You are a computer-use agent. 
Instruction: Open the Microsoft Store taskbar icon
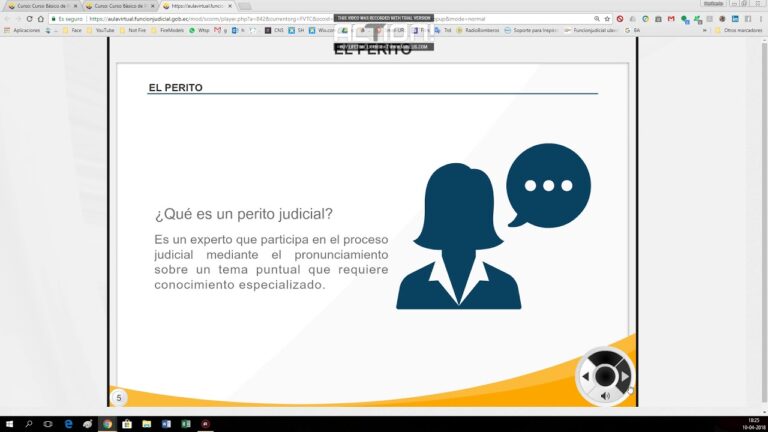coord(127,424)
